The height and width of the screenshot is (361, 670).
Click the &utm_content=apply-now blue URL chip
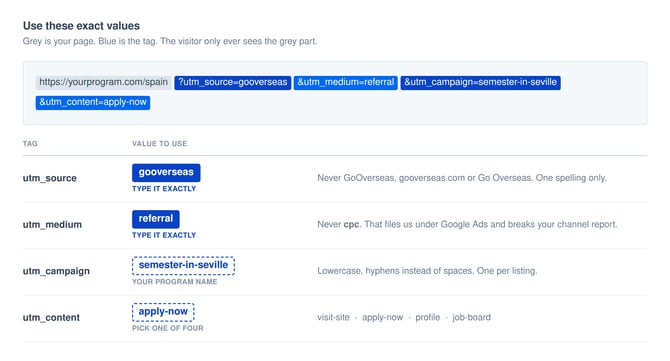[x=93, y=103]
